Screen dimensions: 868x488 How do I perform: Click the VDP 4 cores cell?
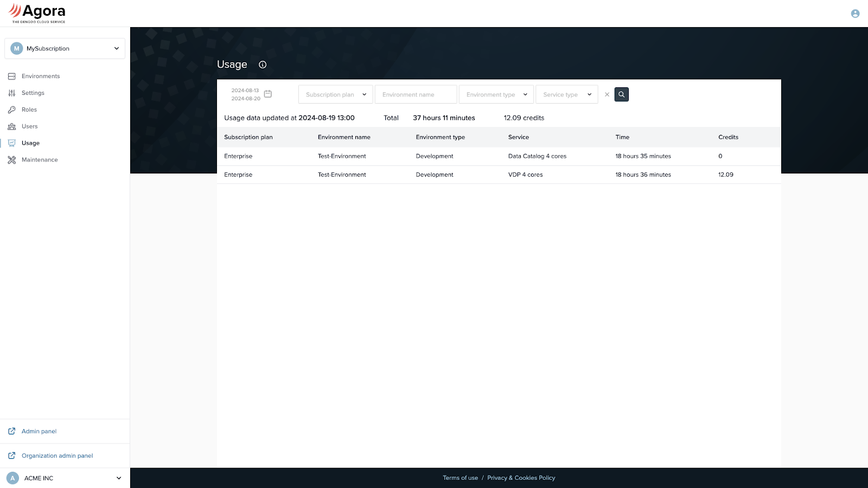point(525,175)
